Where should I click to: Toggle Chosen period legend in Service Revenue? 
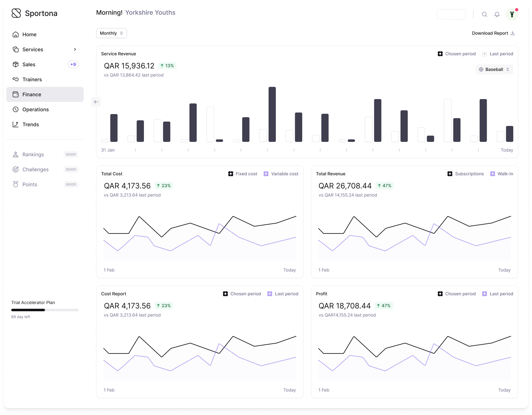click(x=456, y=54)
